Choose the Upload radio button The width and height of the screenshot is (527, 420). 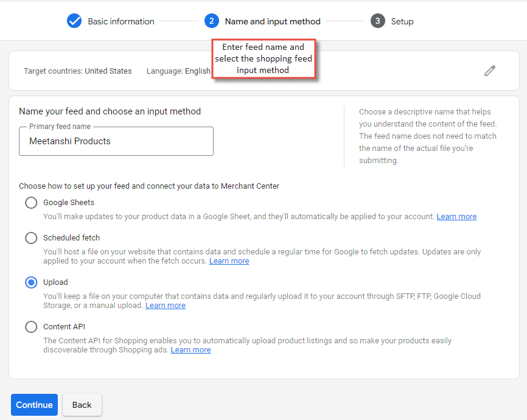(x=31, y=282)
